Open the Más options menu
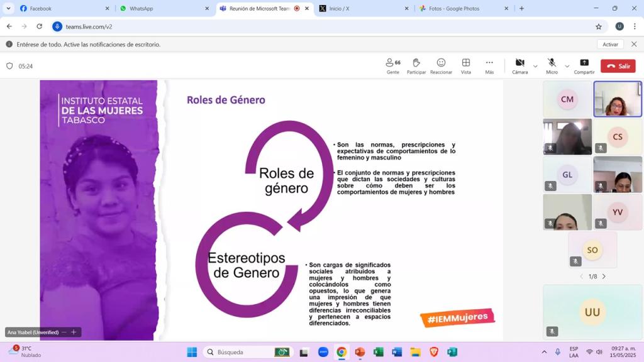 (x=489, y=65)
